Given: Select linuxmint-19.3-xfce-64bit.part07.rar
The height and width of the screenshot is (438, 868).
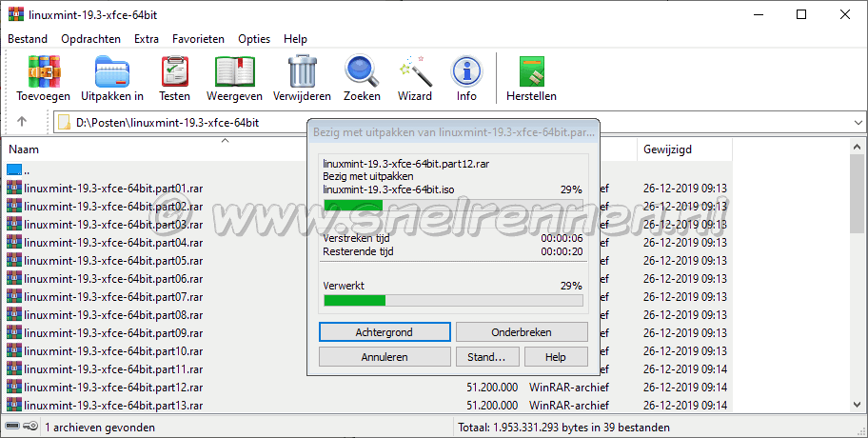Looking at the screenshot, I should point(113,297).
